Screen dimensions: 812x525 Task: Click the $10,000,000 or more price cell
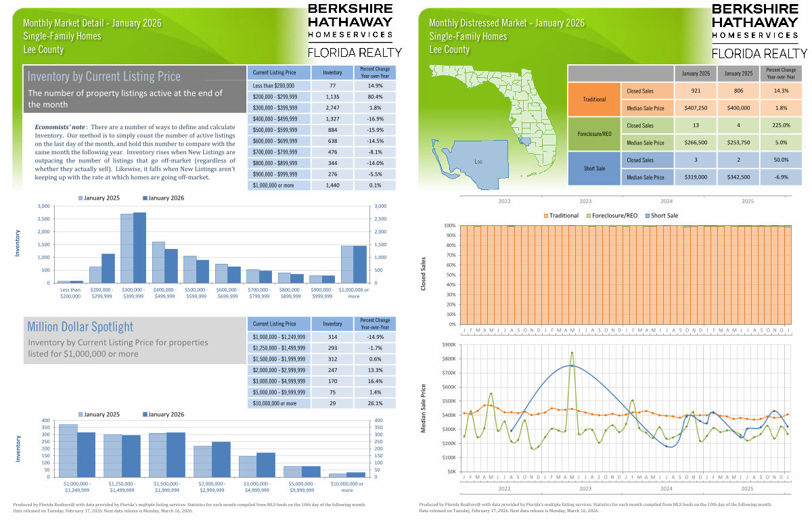click(x=279, y=403)
